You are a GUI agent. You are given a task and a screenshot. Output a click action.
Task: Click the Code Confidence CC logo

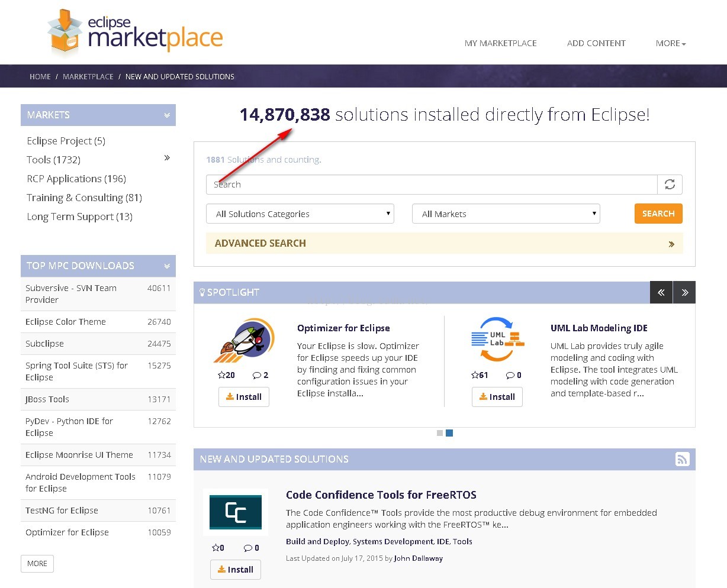tap(236, 512)
